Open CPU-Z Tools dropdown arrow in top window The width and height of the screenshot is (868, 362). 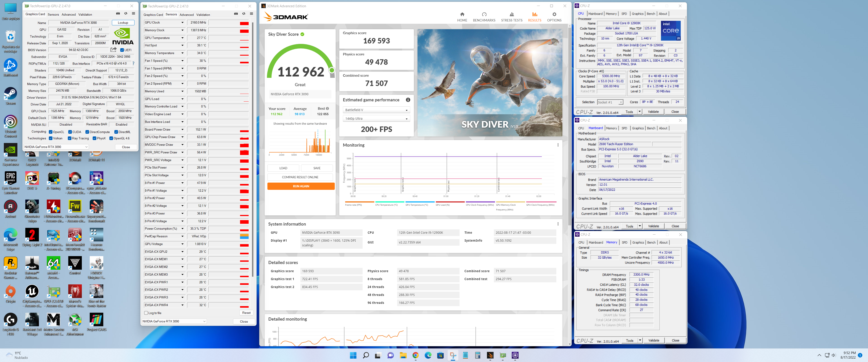click(639, 112)
